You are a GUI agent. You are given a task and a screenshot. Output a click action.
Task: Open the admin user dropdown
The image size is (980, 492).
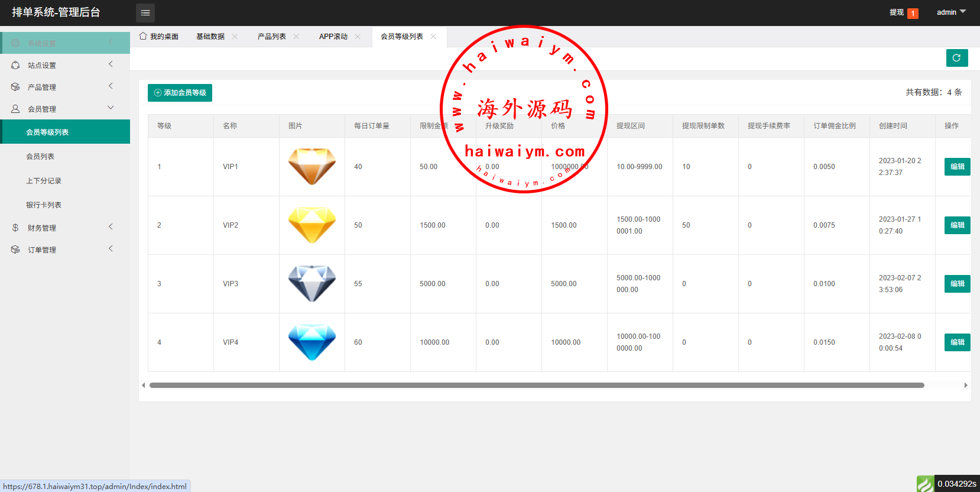[951, 12]
